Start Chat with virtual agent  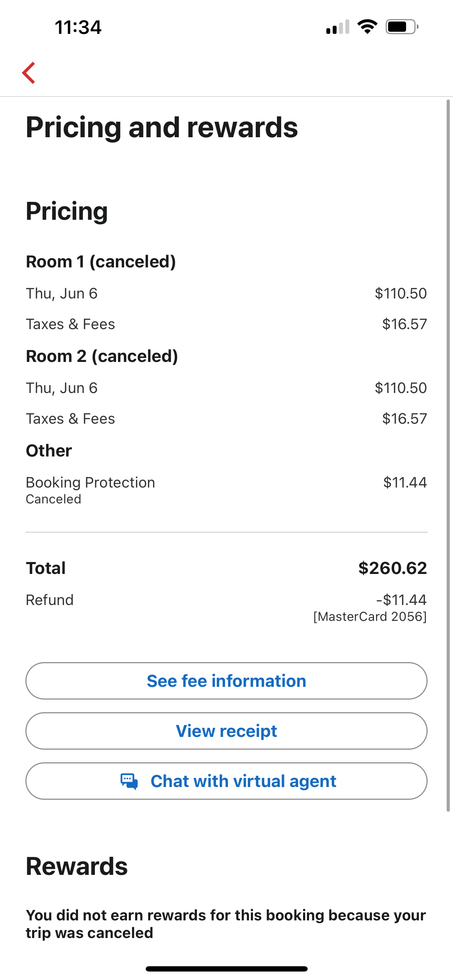click(226, 781)
